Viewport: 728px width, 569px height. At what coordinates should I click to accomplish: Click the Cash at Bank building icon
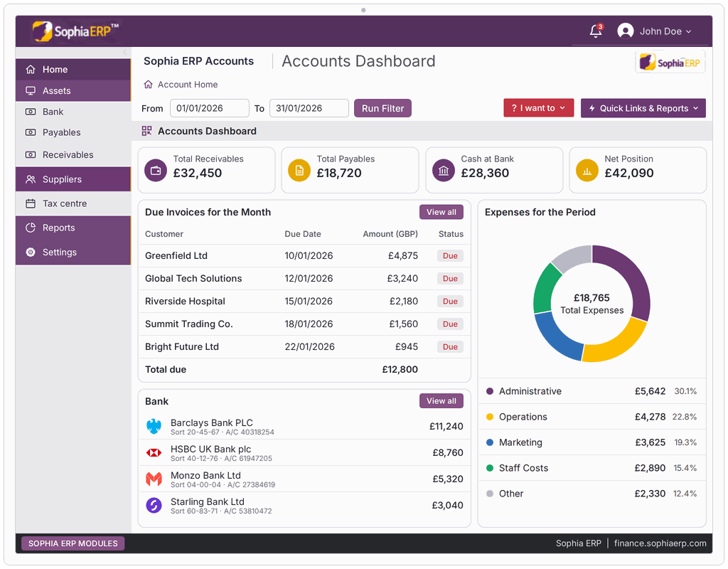(x=444, y=171)
